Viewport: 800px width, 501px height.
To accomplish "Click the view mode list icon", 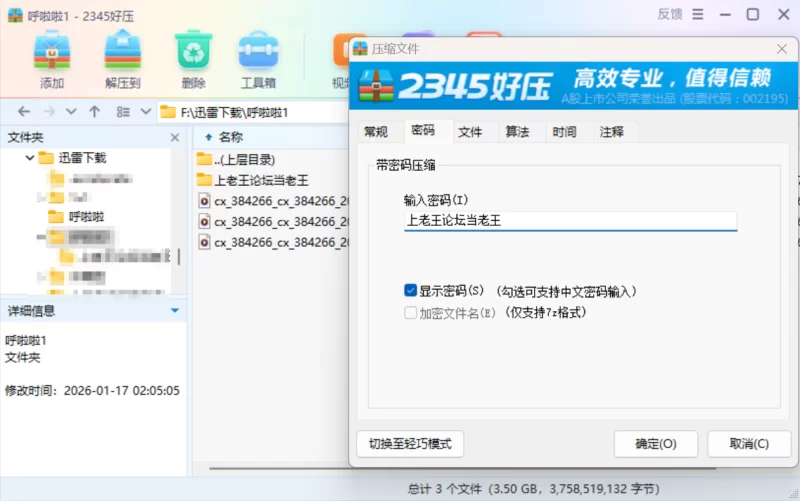I will coord(123,112).
